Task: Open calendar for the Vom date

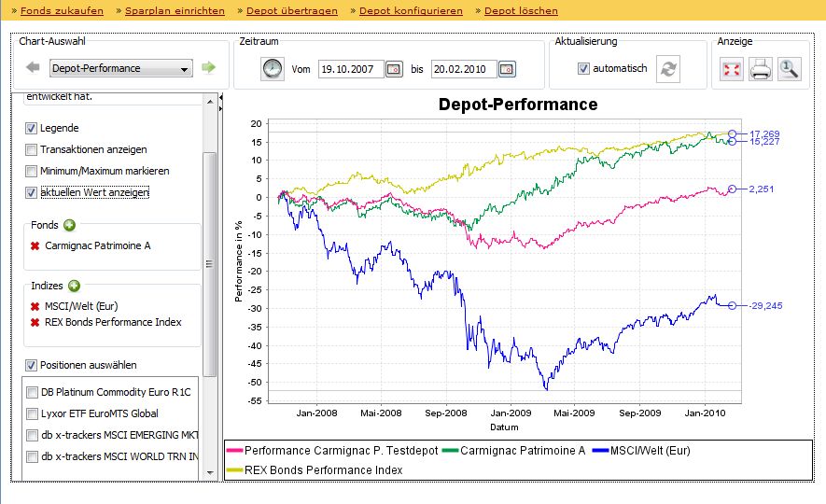Action: pyautogui.click(x=394, y=69)
